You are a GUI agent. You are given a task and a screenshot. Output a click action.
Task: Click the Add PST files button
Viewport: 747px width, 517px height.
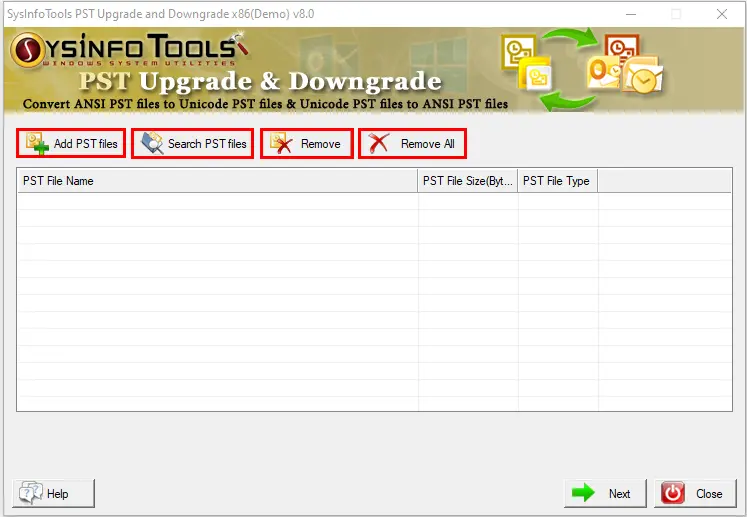[x=71, y=143]
